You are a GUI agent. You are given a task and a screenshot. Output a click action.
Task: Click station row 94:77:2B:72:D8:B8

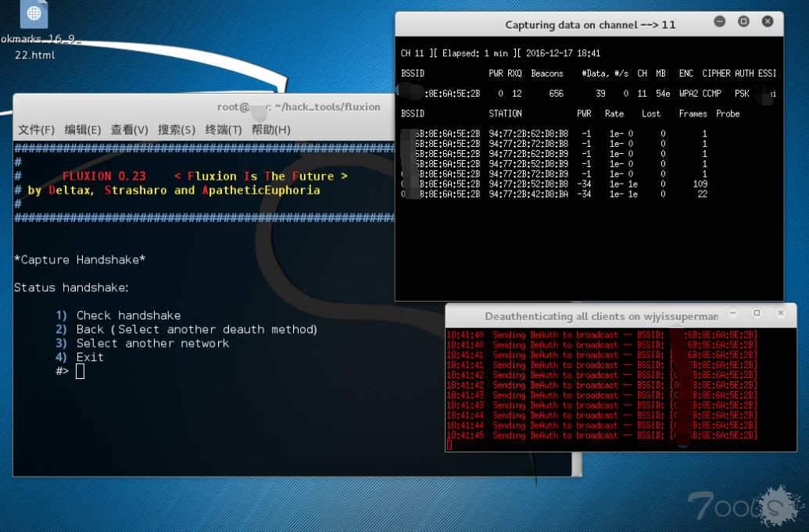click(x=553, y=144)
